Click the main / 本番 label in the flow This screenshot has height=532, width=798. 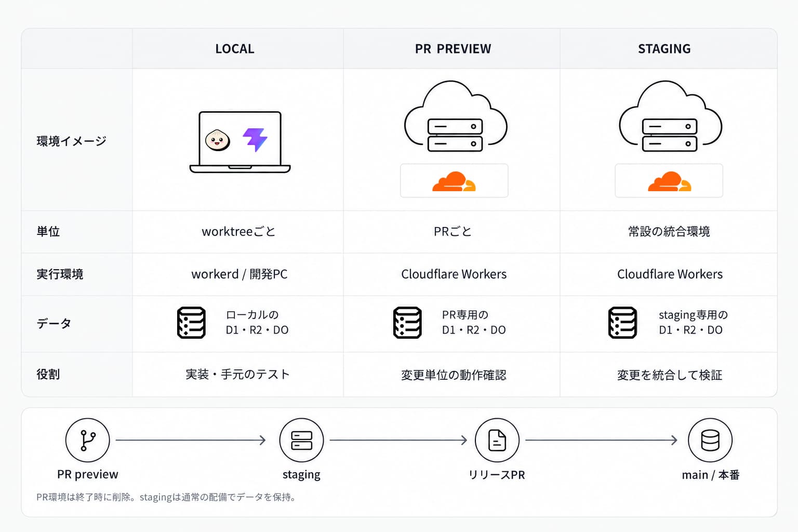[x=711, y=475]
